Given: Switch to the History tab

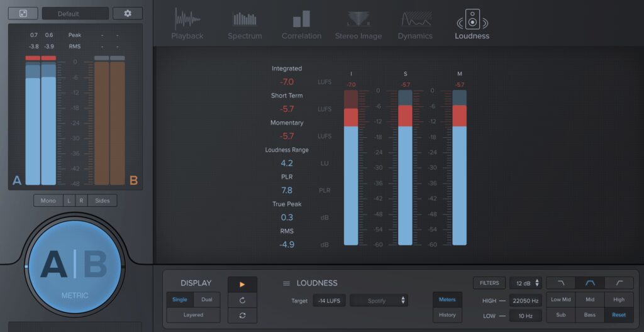Looking at the screenshot, I should point(447,315).
